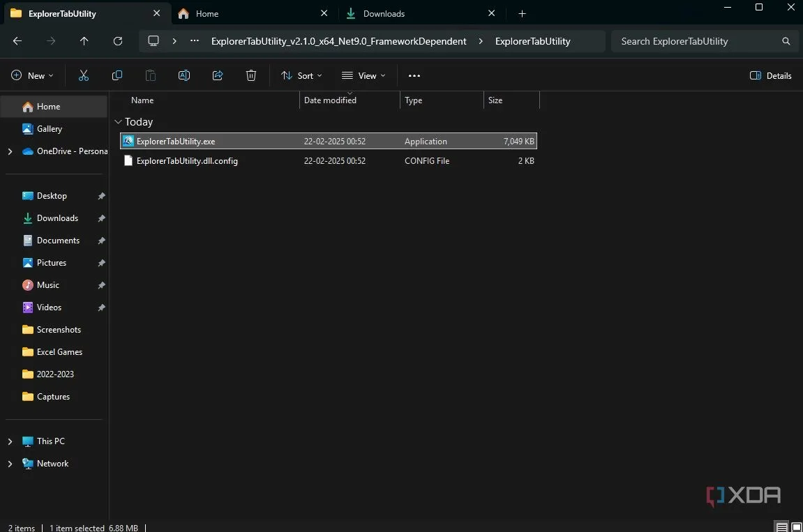Toggle the Details pane button
Screen dimensions: 803x532
click(771, 76)
